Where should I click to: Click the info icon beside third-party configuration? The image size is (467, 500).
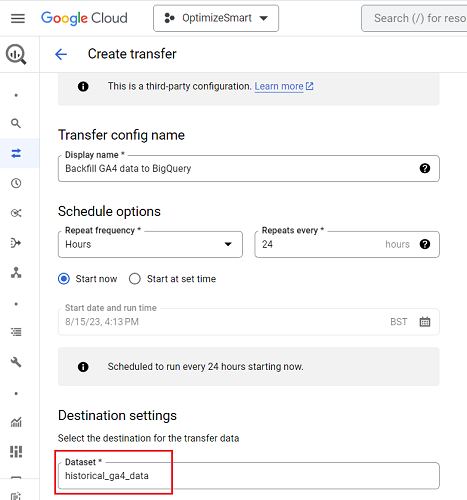[83, 87]
